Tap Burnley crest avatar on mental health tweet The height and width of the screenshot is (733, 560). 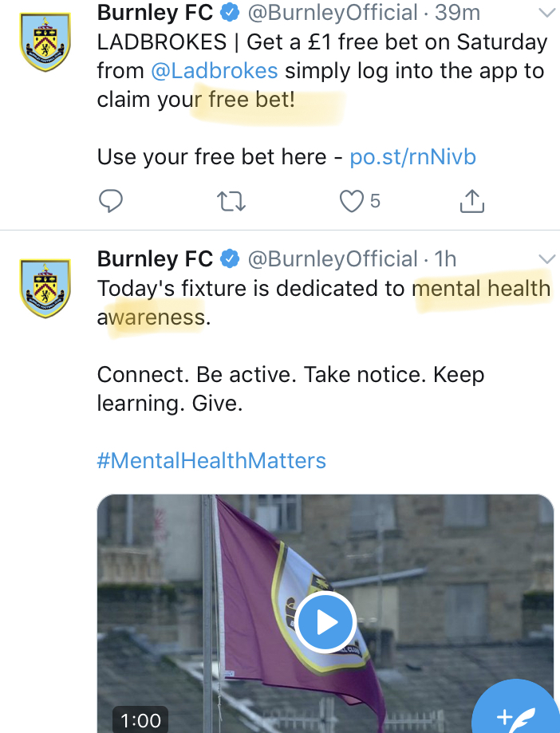(x=45, y=287)
